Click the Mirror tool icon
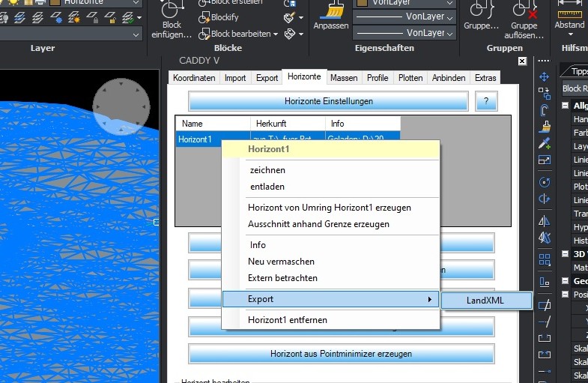 [x=545, y=220]
